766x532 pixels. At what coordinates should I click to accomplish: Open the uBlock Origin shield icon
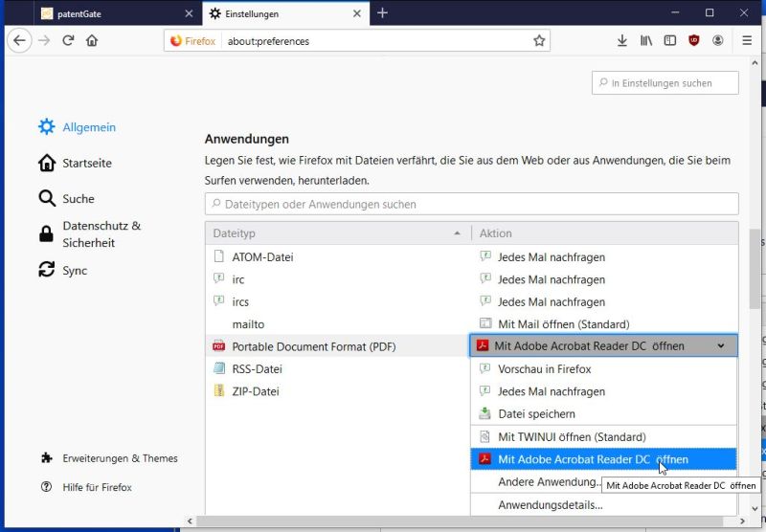pyautogui.click(x=693, y=40)
